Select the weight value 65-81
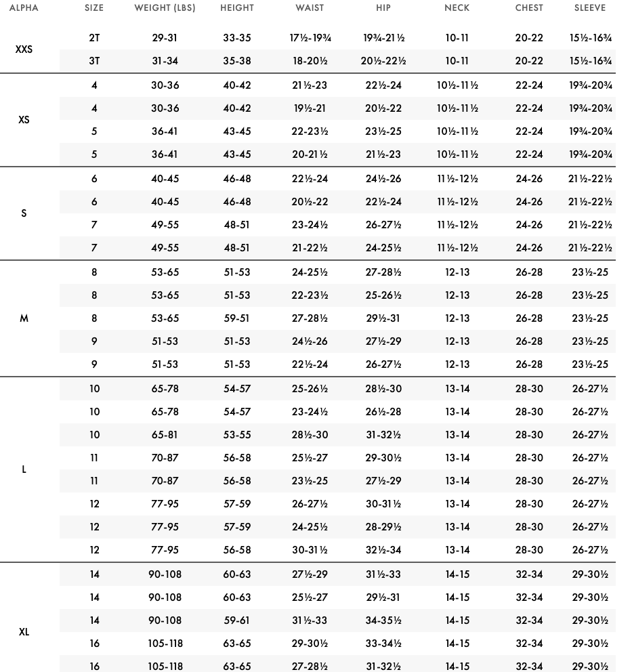This screenshot has width=632, height=672. coord(165,435)
